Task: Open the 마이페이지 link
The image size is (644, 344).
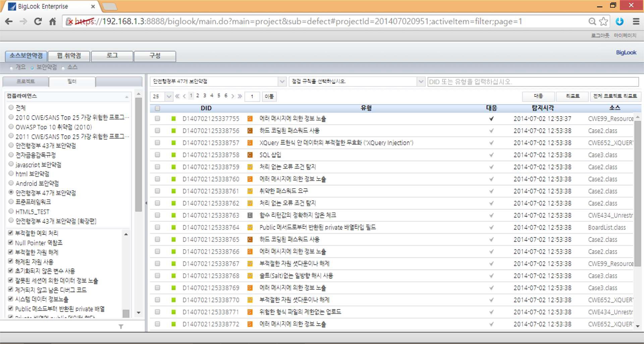Action: [x=625, y=35]
